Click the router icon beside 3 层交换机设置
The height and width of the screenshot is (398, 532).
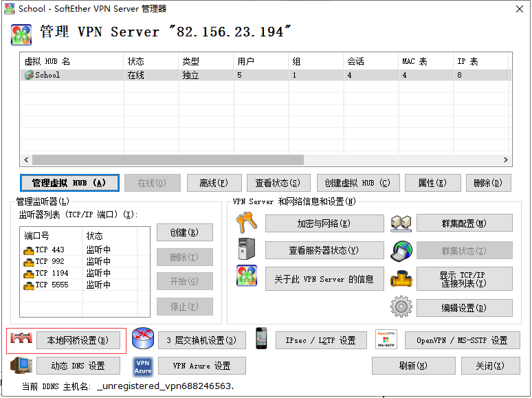pos(142,339)
